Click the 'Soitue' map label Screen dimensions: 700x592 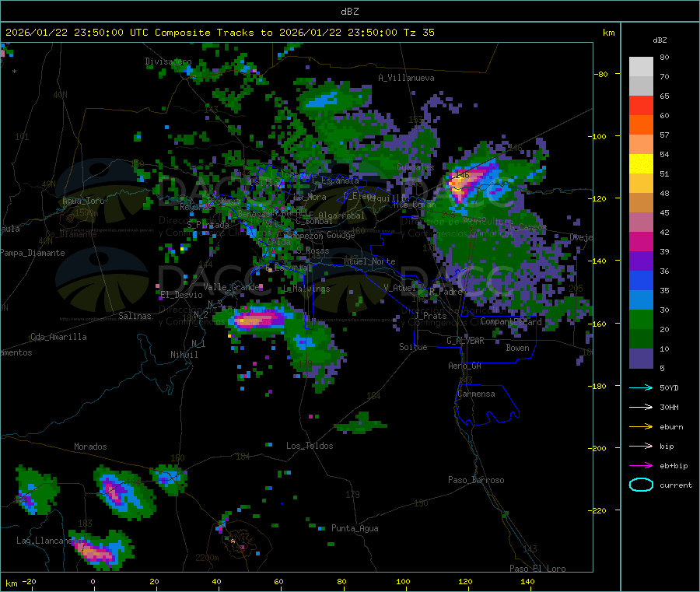tap(413, 347)
